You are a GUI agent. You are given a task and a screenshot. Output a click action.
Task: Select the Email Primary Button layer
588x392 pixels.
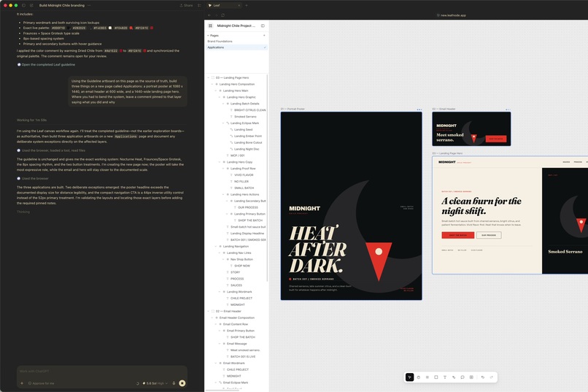[240, 331]
